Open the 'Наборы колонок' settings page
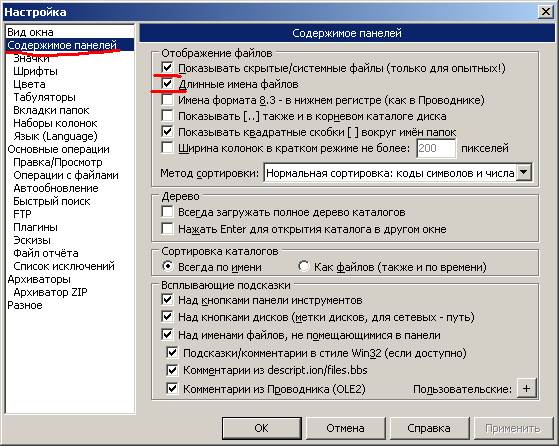 pos(55,123)
